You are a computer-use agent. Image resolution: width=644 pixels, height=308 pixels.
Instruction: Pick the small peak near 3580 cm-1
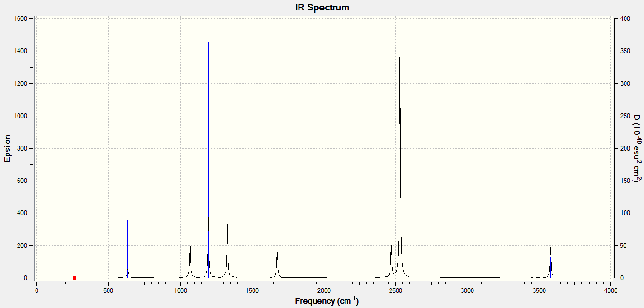(550, 263)
